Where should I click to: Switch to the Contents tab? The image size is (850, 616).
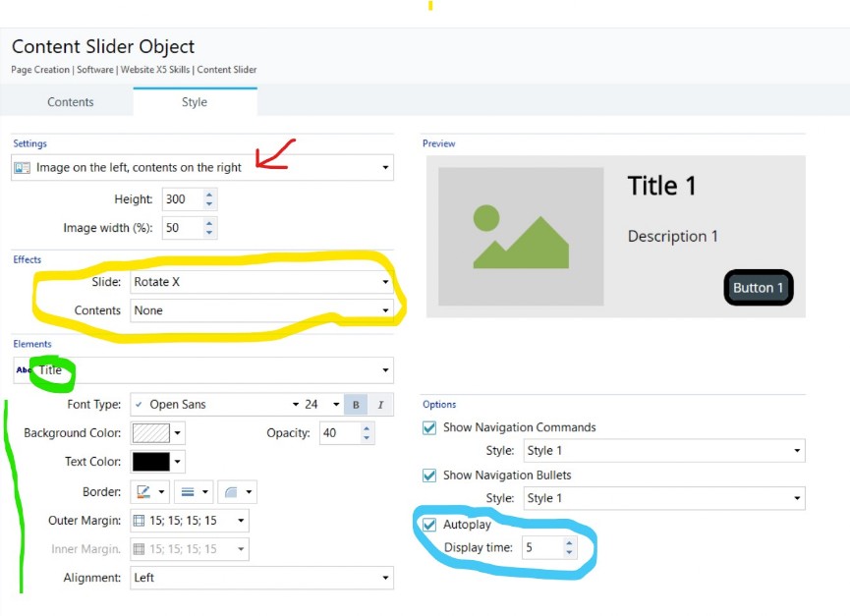click(70, 102)
